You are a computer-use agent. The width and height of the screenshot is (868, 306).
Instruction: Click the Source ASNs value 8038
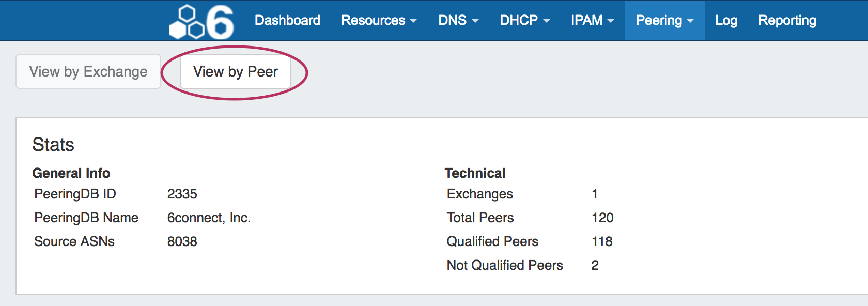pos(182,241)
